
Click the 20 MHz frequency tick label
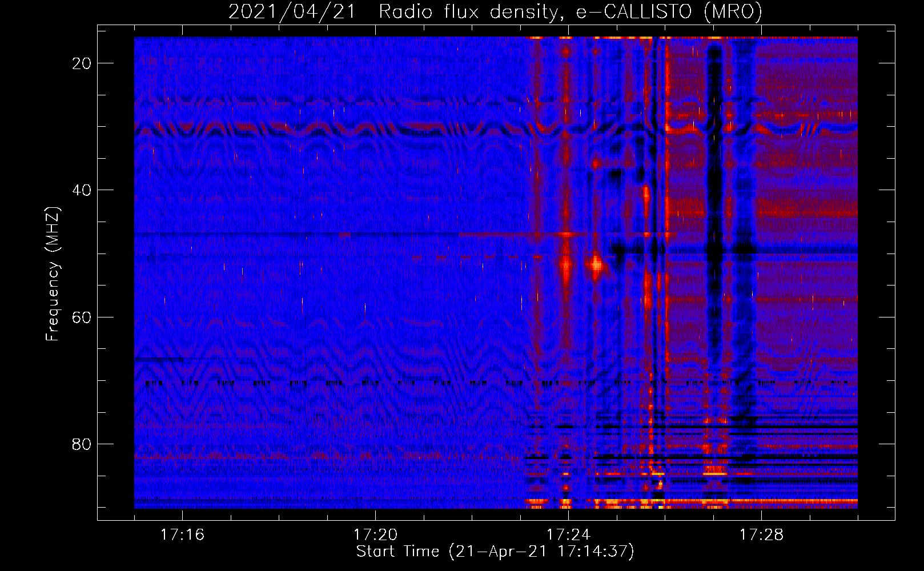click(82, 63)
